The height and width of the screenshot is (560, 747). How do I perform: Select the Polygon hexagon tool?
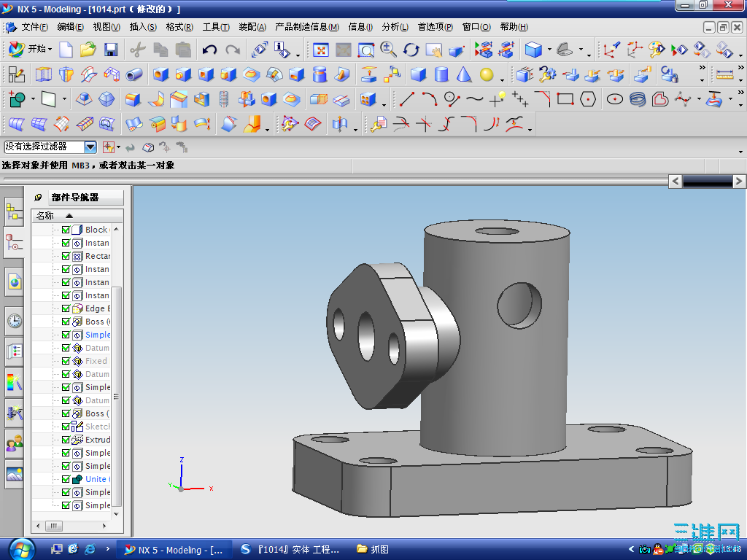[588, 99]
